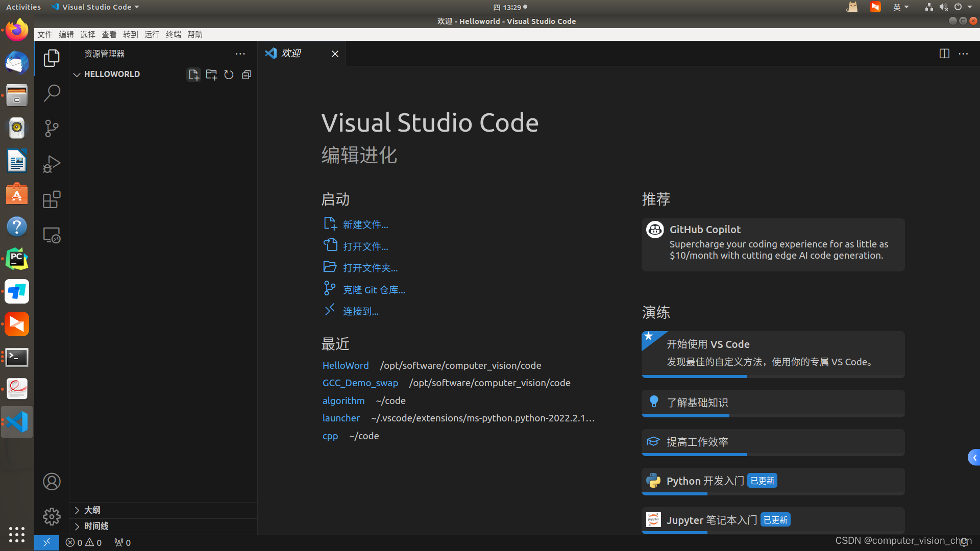Refresh the explorer tree
Screen dimensions: 980x551
tap(229, 74)
